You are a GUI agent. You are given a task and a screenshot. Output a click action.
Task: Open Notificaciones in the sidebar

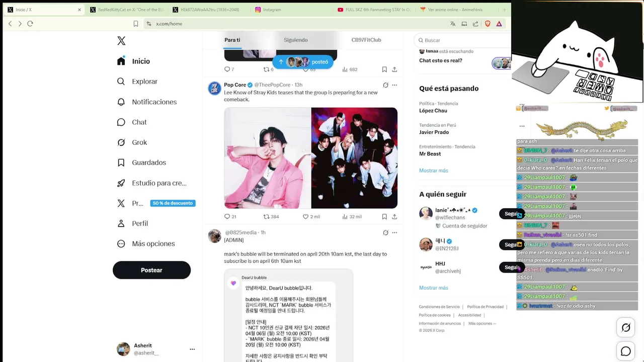(x=146, y=102)
